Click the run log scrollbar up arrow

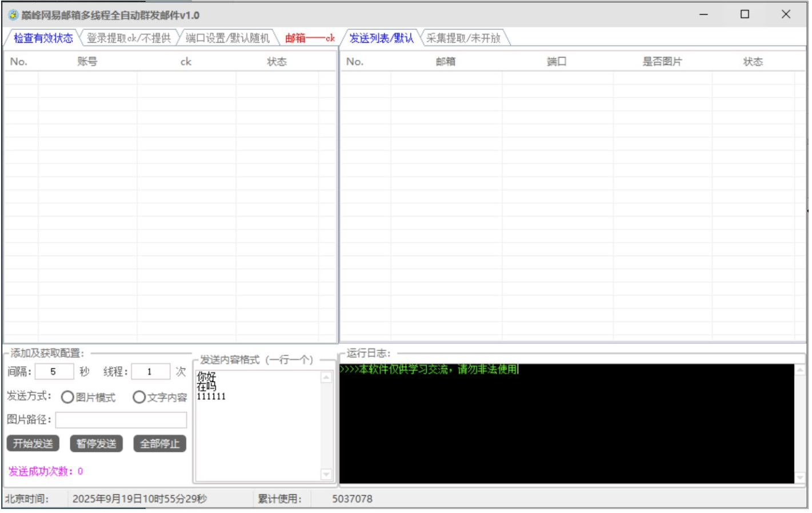(x=800, y=370)
